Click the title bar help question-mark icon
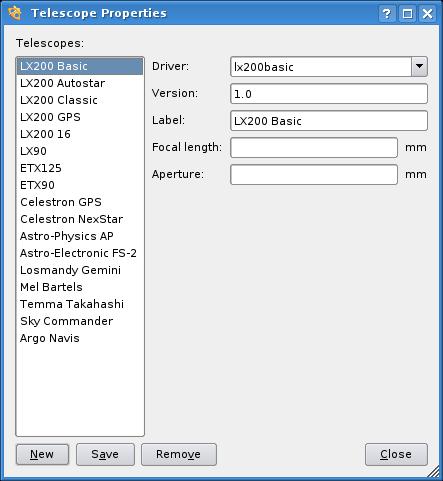Screen dimensions: 443x481 pyautogui.click(x=387, y=14)
